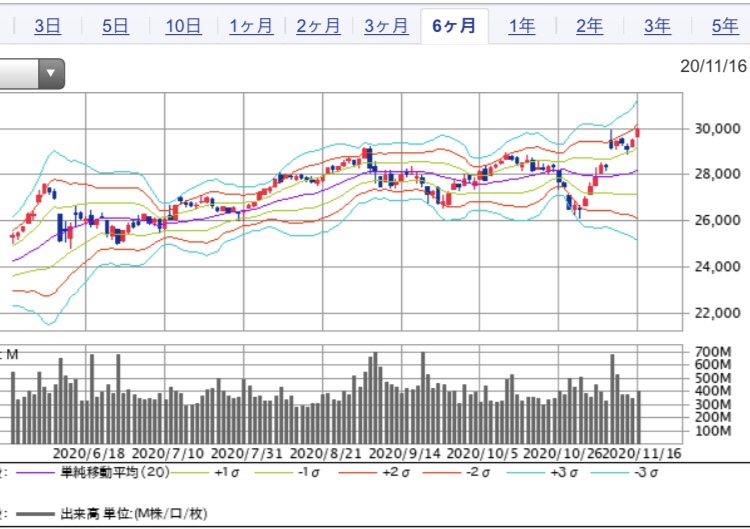This screenshot has height=529, width=750.
Task: Switch to the 5日 period tab
Action: coord(115,26)
